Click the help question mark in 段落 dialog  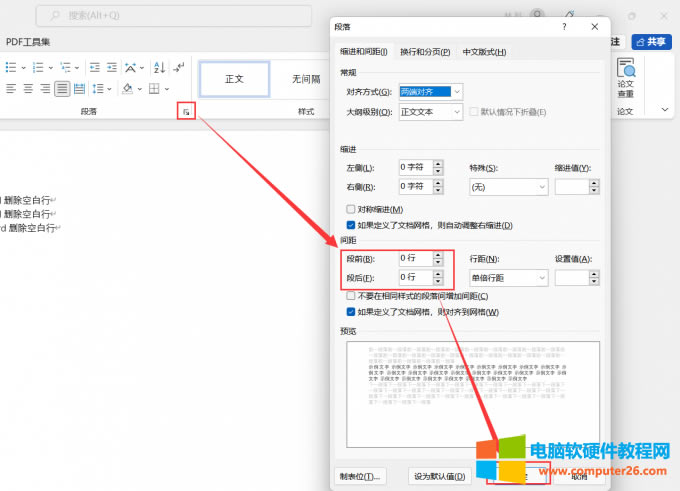click(x=565, y=27)
